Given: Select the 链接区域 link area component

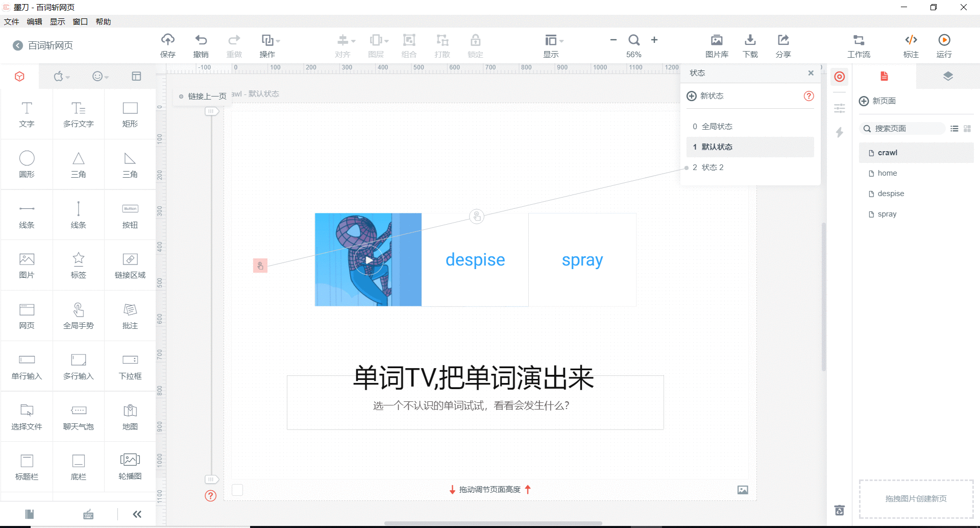Looking at the screenshot, I should [x=130, y=265].
